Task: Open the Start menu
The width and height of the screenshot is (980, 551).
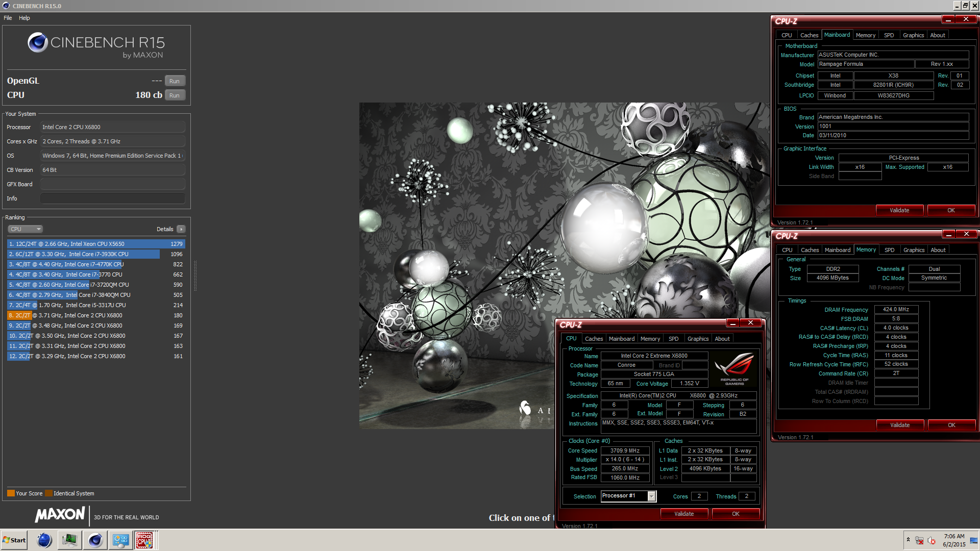Action: click(x=14, y=540)
